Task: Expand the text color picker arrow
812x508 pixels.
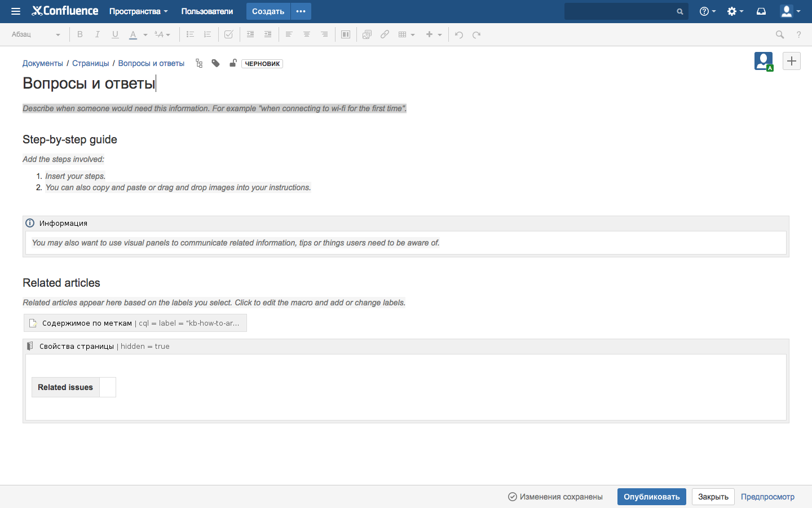Action: 145,34
